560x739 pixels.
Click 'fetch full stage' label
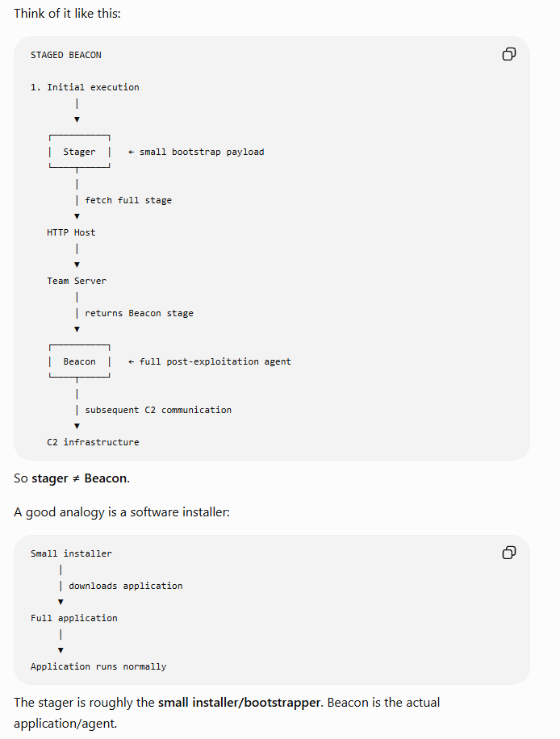(x=128, y=200)
